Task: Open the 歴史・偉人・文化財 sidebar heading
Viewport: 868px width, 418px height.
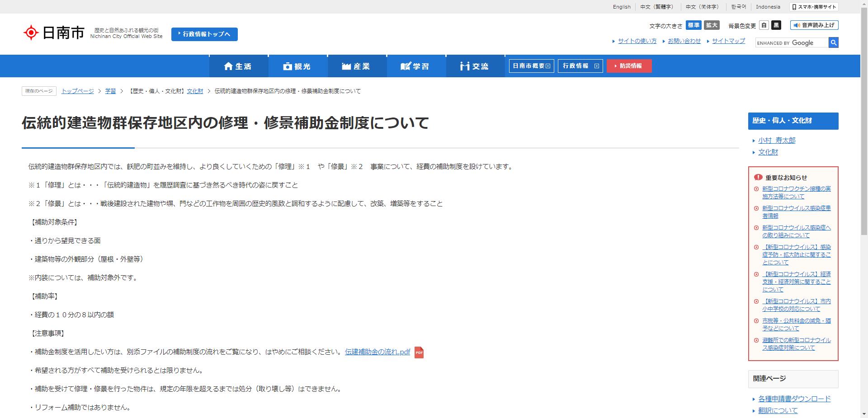Action: (793, 121)
